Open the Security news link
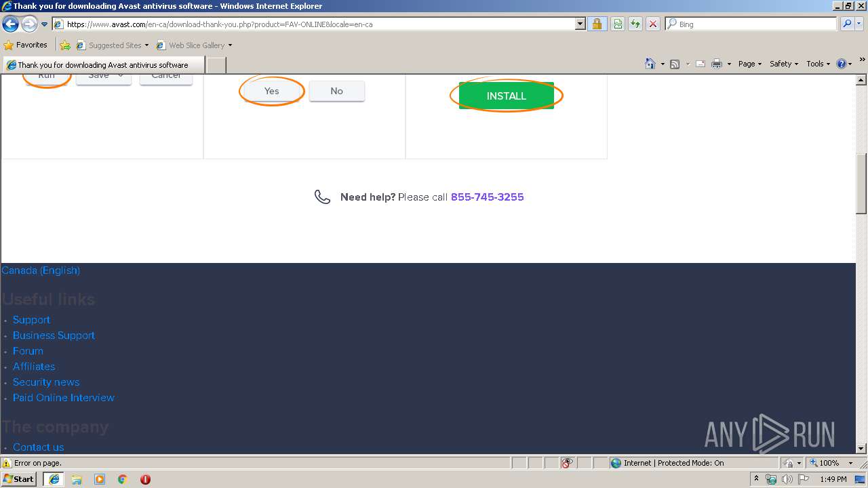 tap(46, 382)
